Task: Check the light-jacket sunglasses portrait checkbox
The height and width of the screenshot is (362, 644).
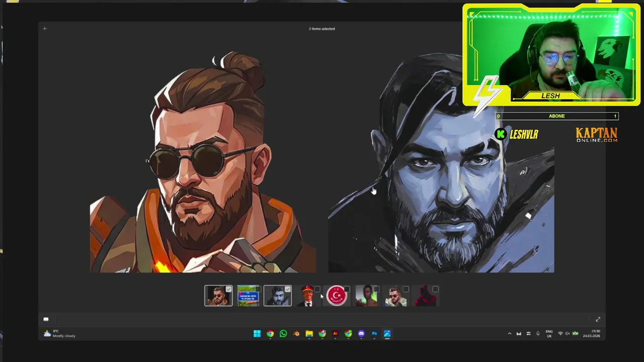Action: (x=406, y=289)
